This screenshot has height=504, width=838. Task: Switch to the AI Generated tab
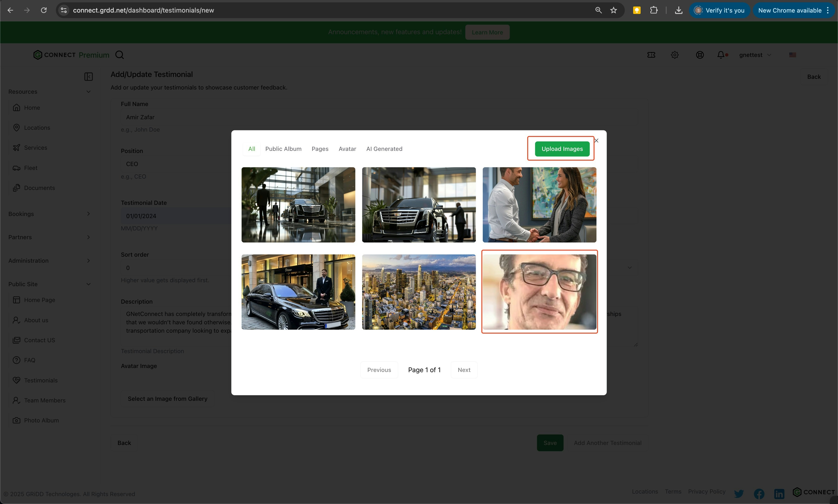384,149
